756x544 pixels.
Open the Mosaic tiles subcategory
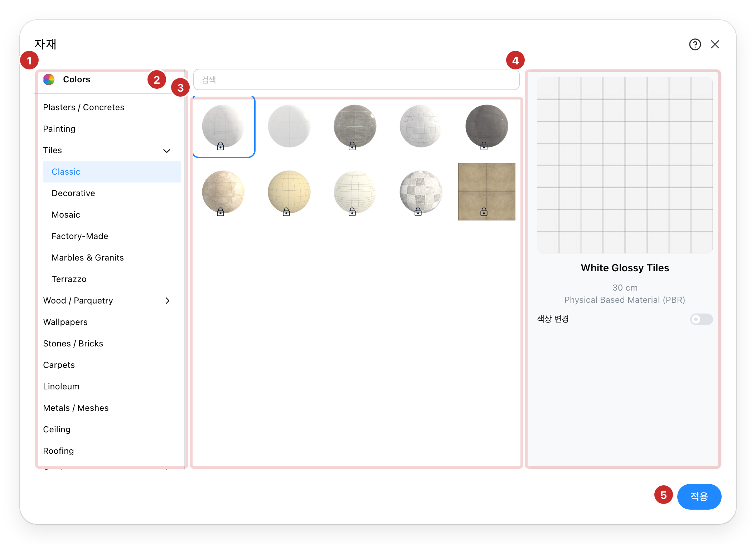[66, 215]
